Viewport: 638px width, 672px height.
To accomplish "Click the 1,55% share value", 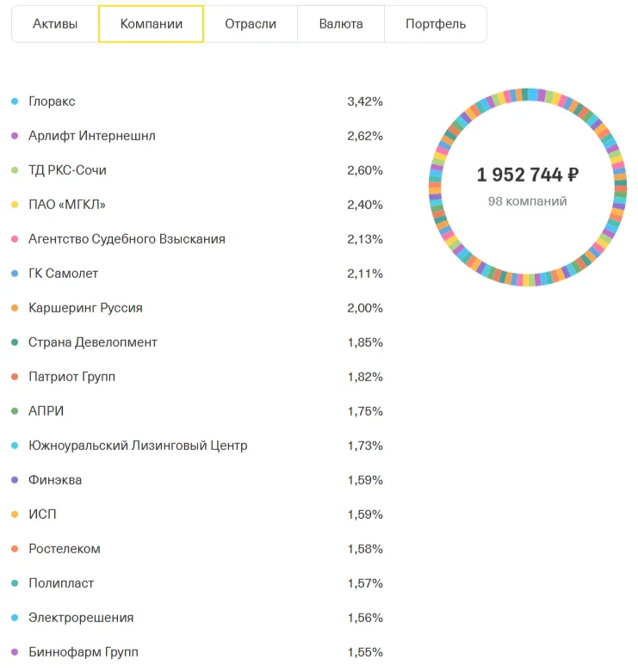I will pos(365,652).
